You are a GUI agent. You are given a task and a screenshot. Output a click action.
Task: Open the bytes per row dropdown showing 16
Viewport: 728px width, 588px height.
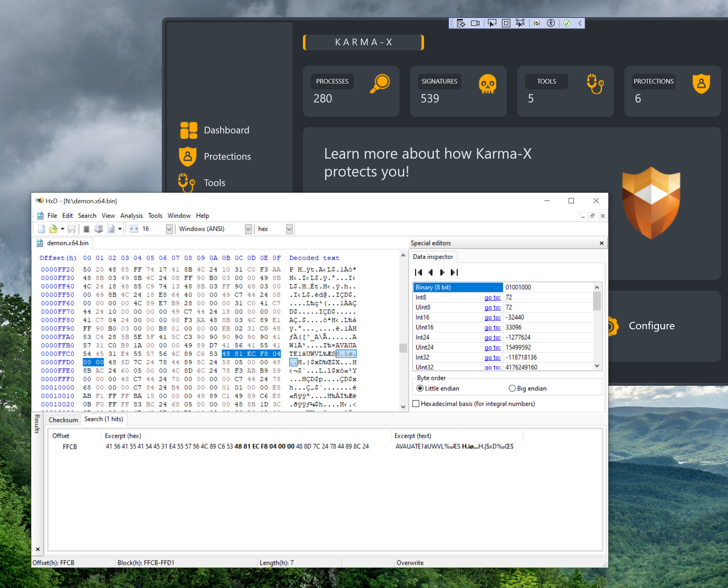[169, 229]
